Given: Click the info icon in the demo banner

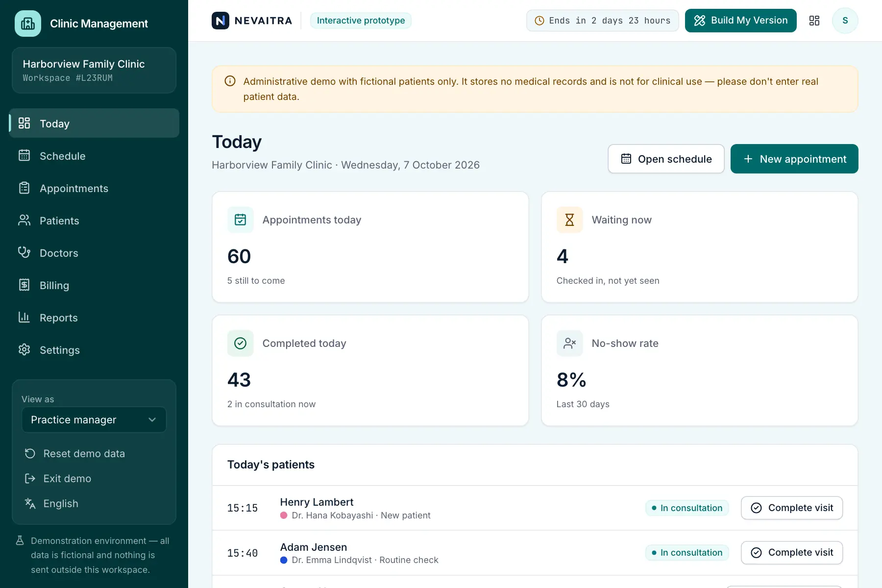Looking at the screenshot, I should (x=230, y=81).
